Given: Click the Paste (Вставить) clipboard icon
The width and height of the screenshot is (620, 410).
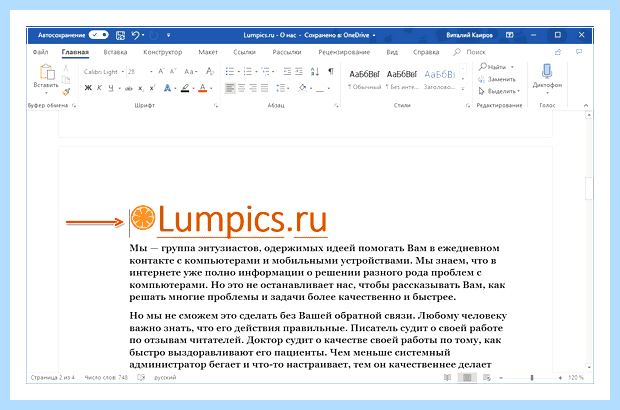Looking at the screenshot, I should coord(47,72).
